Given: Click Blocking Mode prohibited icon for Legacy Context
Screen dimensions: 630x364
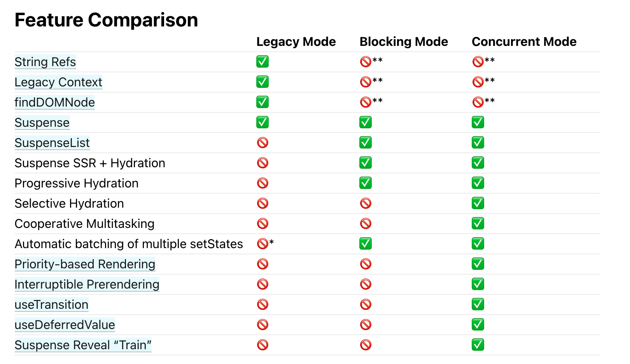Looking at the screenshot, I should [x=366, y=82].
